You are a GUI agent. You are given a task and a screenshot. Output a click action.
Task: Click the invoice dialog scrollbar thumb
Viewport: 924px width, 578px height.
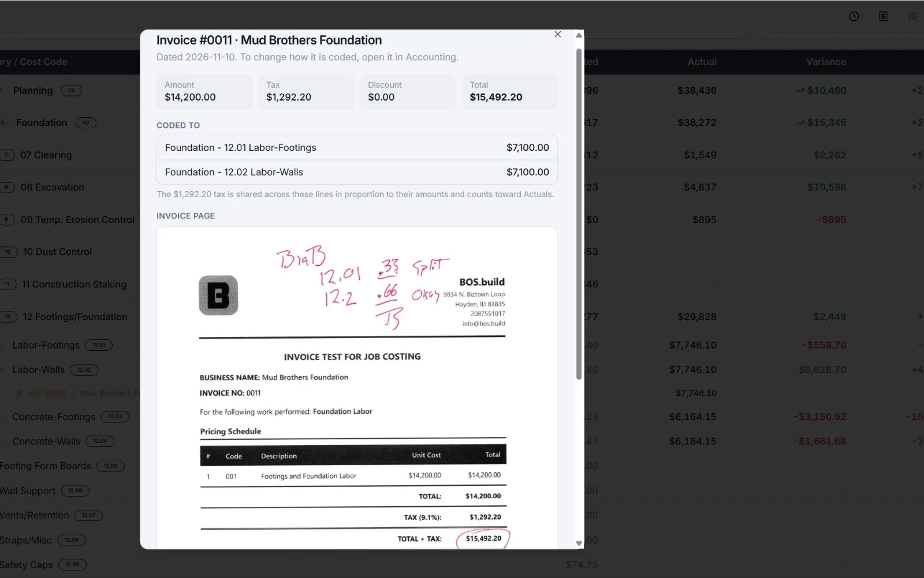click(x=579, y=214)
